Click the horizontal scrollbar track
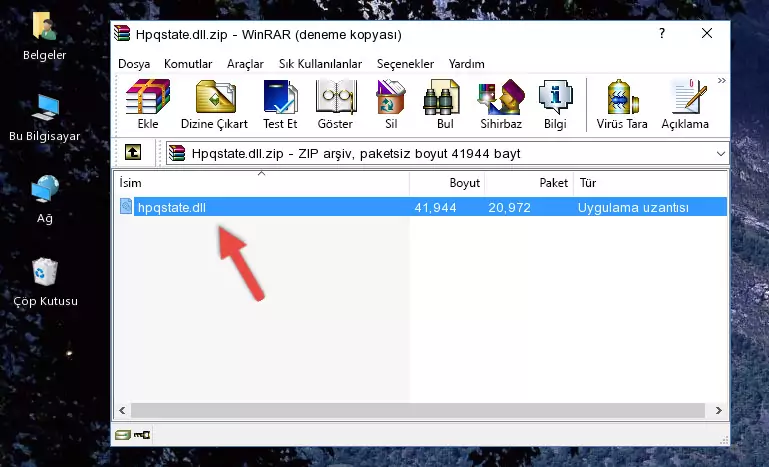This screenshot has width=769, height=467. pos(418,410)
